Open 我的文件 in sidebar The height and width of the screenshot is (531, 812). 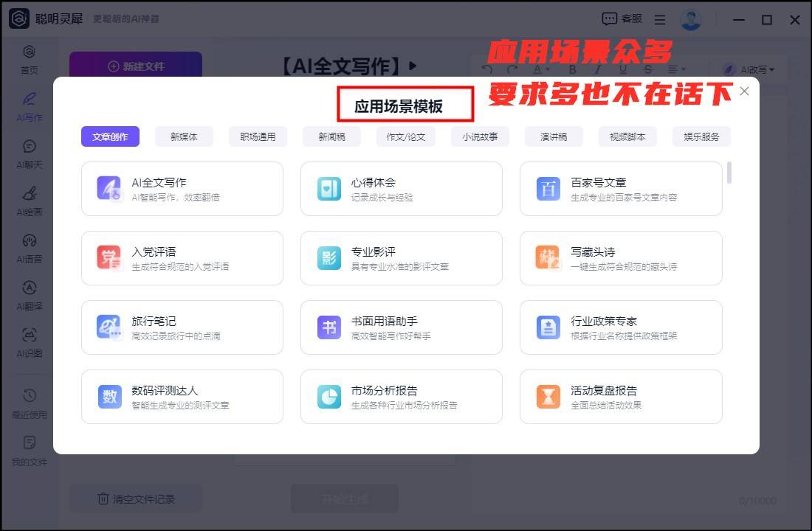tap(29, 450)
